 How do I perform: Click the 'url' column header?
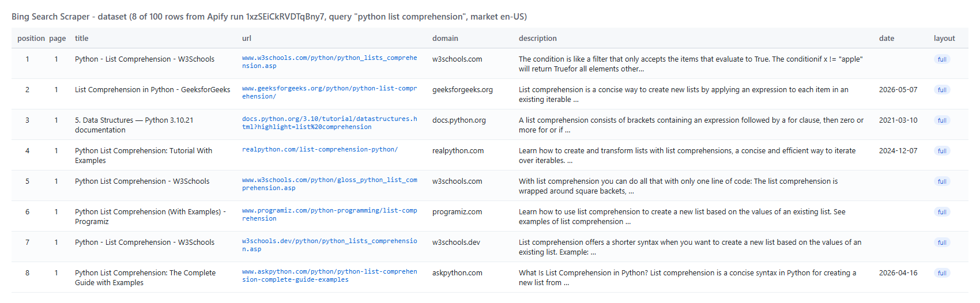coord(247,39)
